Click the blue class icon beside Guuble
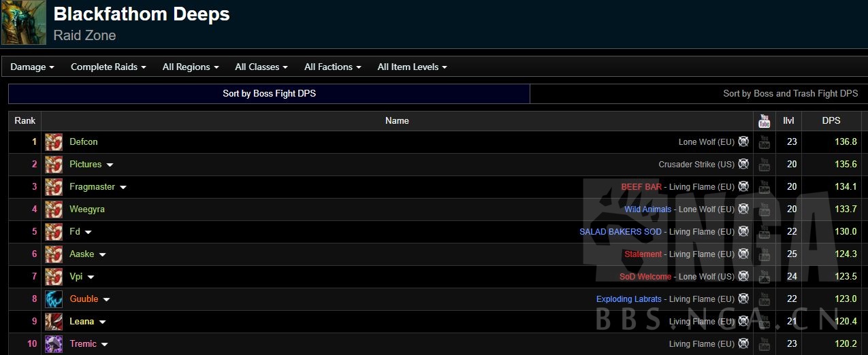The width and height of the screenshot is (868, 355). click(x=54, y=299)
